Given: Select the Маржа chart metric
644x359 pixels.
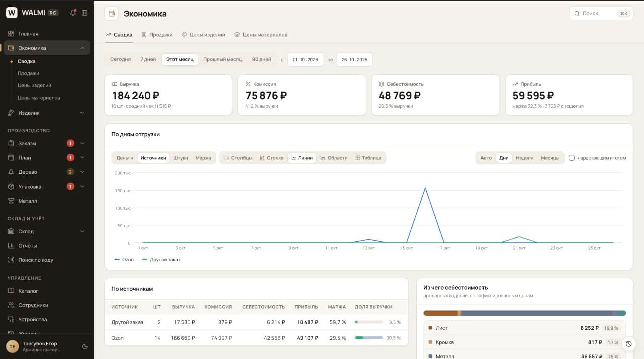Looking at the screenshot, I should [203, 158].
